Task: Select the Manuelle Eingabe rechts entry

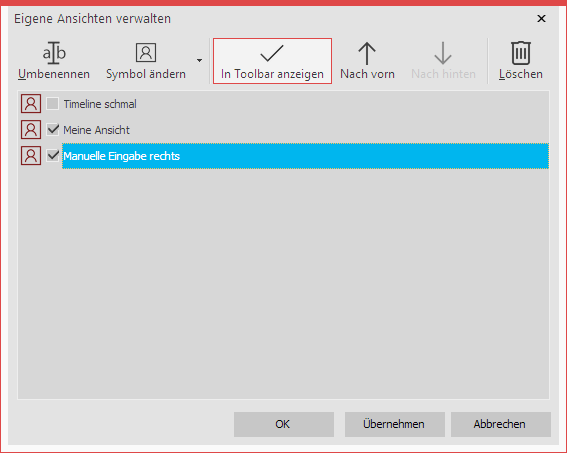Action: [x=305, y=156]
